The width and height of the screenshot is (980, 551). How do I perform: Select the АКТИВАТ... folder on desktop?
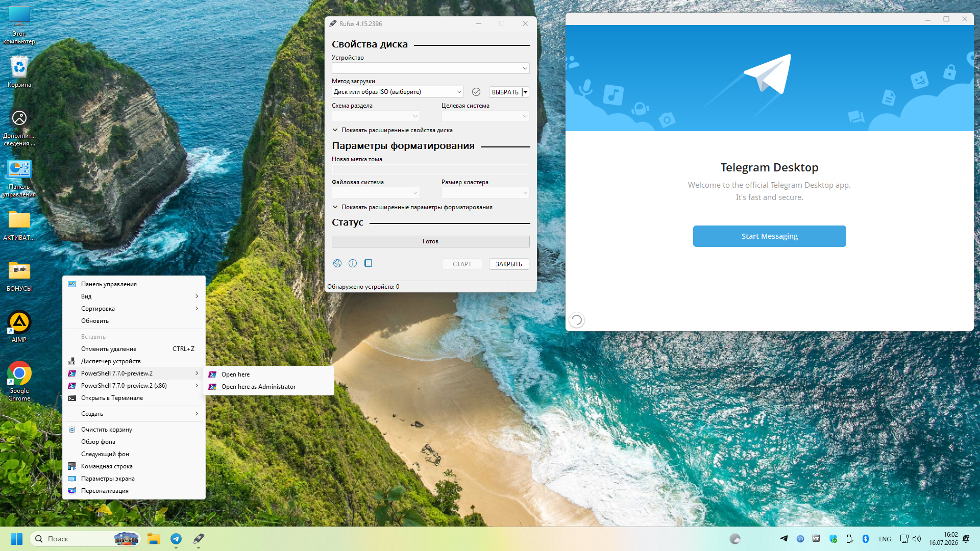(x=19, y=225)
